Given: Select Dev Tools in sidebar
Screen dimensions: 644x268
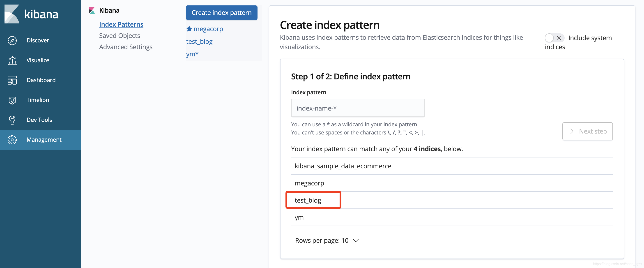Looking at the screenshot, I should (x=41, y=120).
